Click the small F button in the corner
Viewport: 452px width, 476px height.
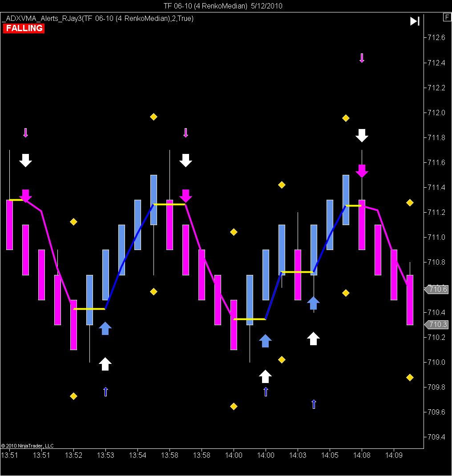[447, 17]
